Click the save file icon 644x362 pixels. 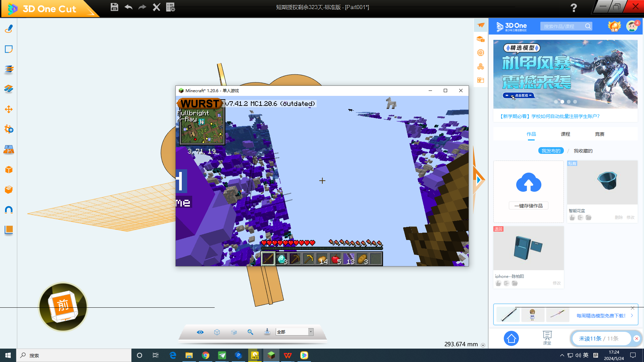(x=114, y=7)
